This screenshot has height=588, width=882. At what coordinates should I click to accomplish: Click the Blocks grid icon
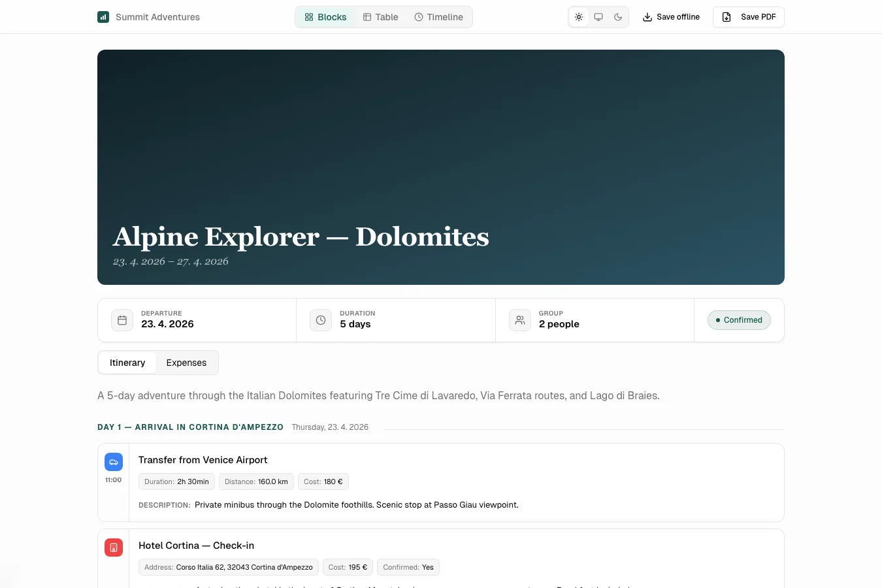pos(309,17)
